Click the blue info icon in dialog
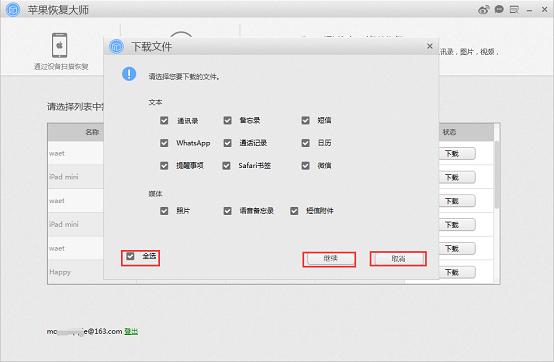The image size is (554, 362). point(129,74)
